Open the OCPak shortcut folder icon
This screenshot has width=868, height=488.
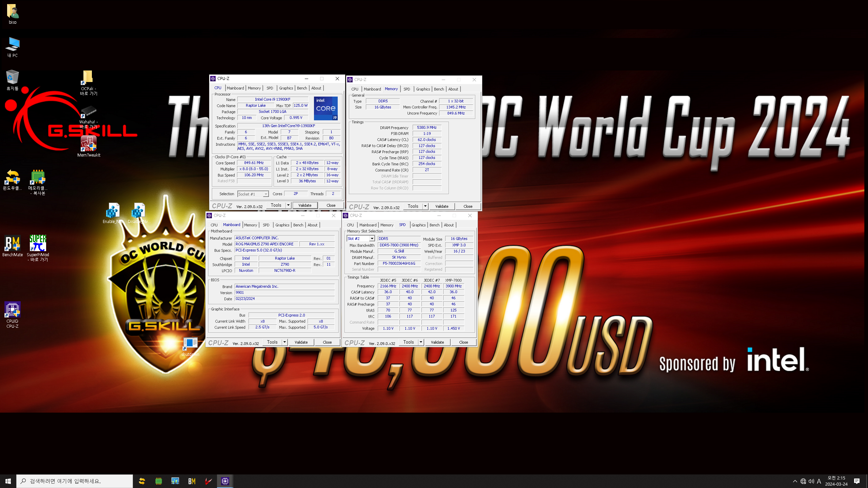tap(88, 82)
